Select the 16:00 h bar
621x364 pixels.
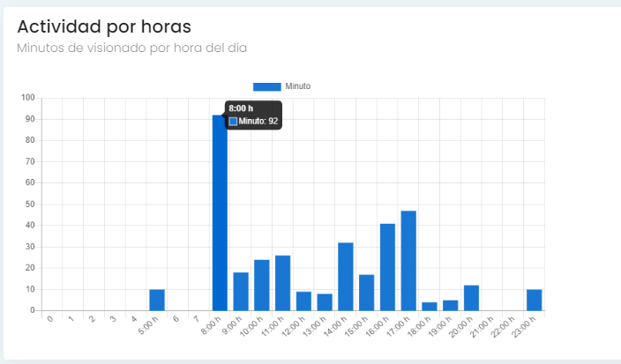(387, 267)
